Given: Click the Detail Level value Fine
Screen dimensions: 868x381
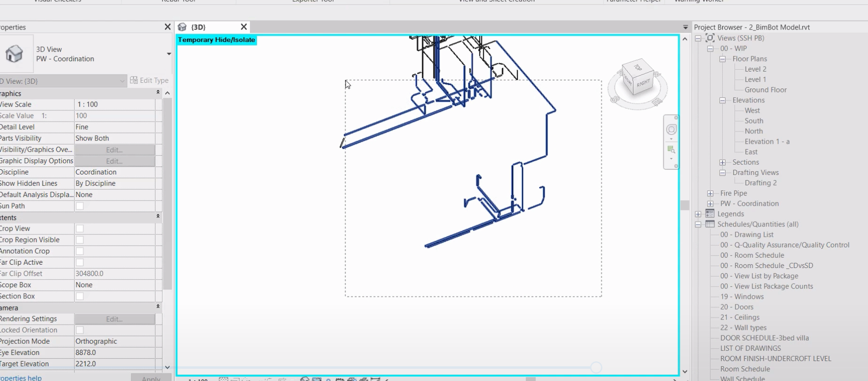Looking at the screenshot, I should coord(115,127).
